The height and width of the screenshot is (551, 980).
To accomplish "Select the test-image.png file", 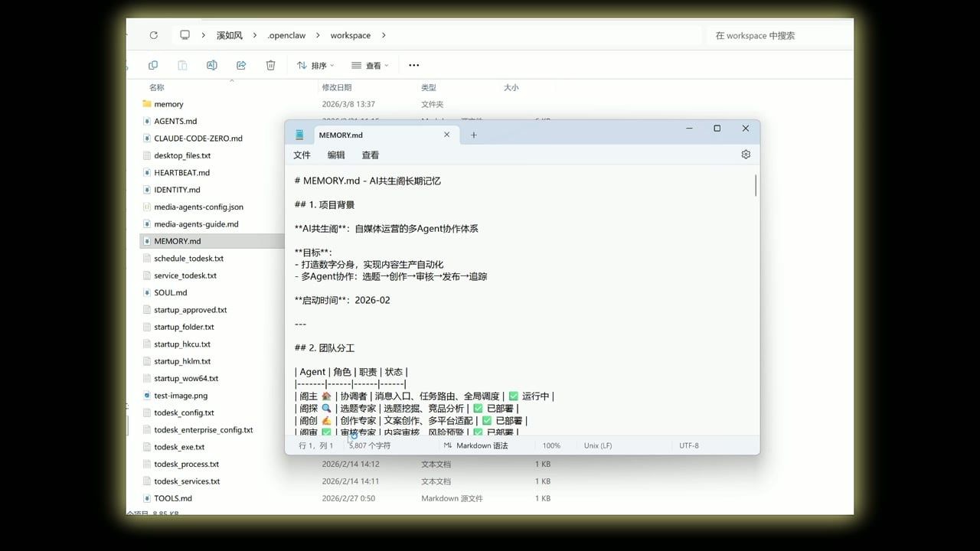I will pos(181,396).
